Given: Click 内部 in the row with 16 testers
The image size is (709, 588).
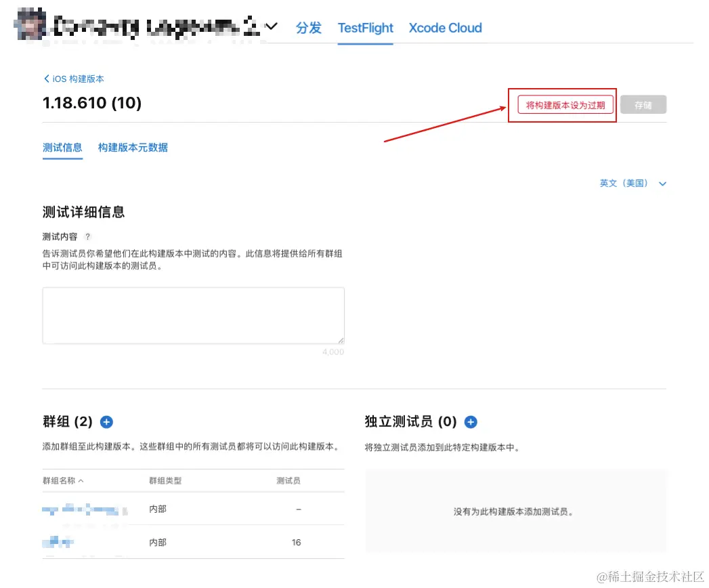Looking at the screenshot, I should pos(158,542).
